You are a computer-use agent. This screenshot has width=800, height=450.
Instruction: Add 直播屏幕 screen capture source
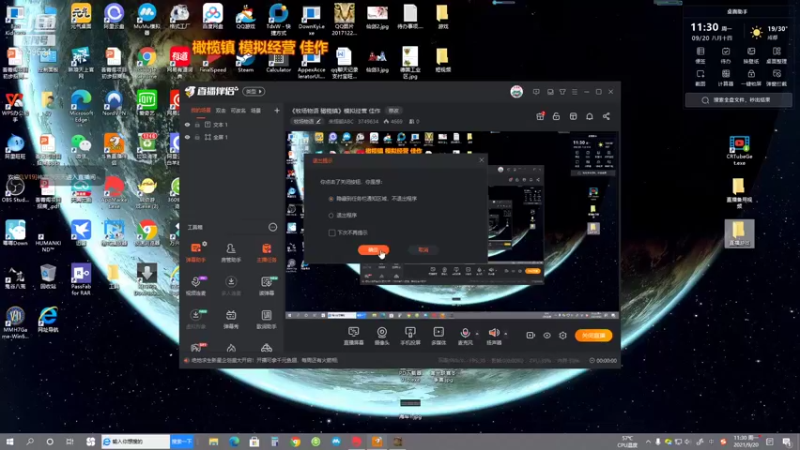(x=354, y=336)
